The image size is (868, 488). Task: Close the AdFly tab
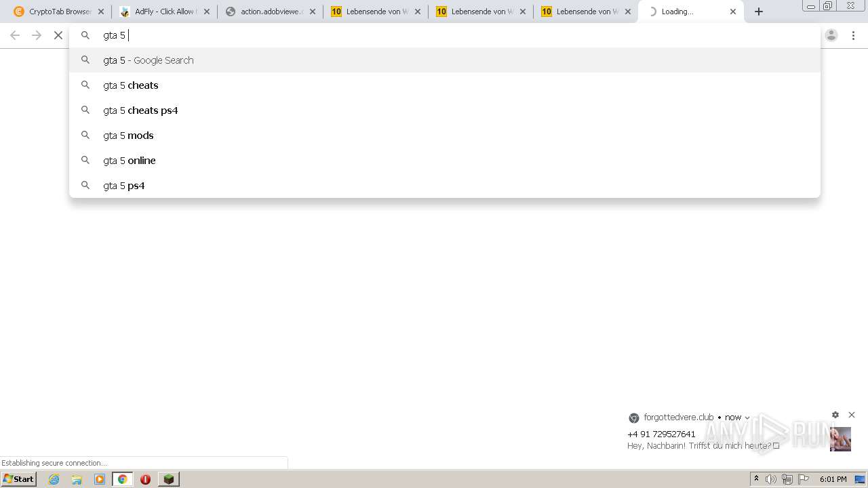tap(208, 12)
